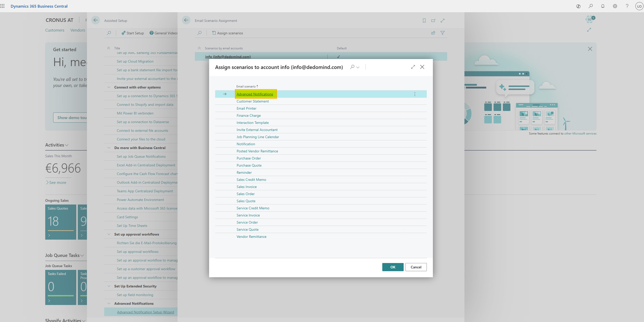Bookmark the Email Scenario Assignment page
This screenshot has width=644, height=322.
point(424,20)
